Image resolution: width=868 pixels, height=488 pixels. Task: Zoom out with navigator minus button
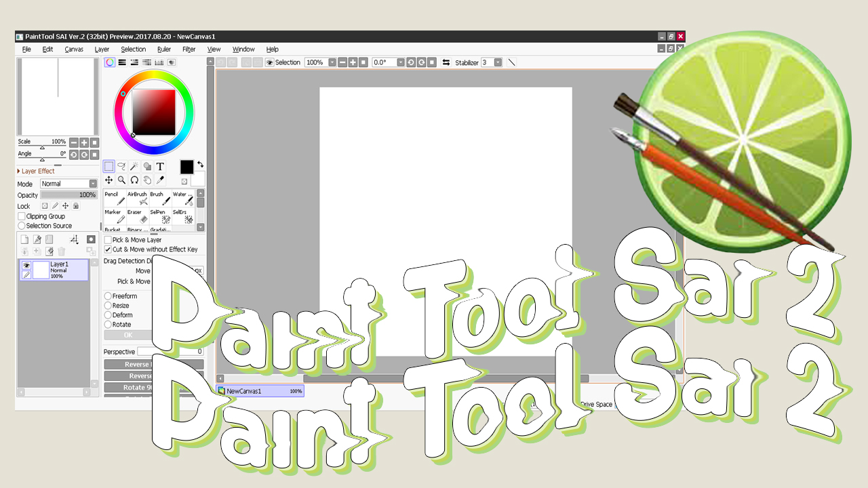tap(74, 142)
